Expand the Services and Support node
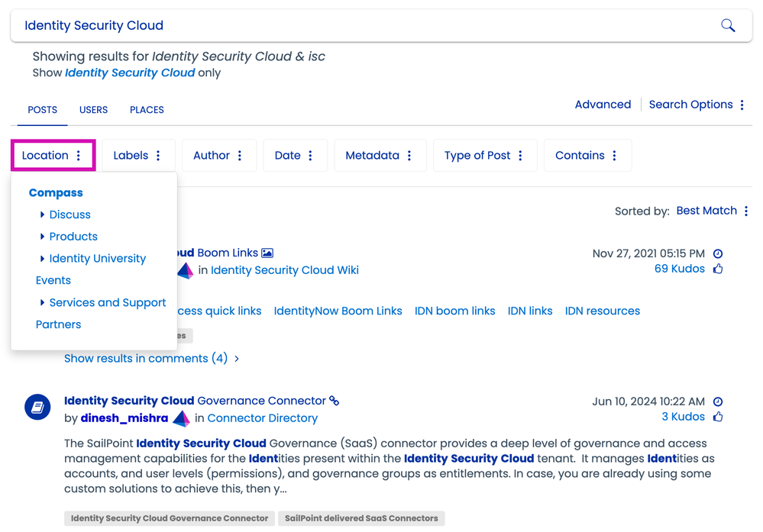This screenshot has height=532, width=763. 42,303
